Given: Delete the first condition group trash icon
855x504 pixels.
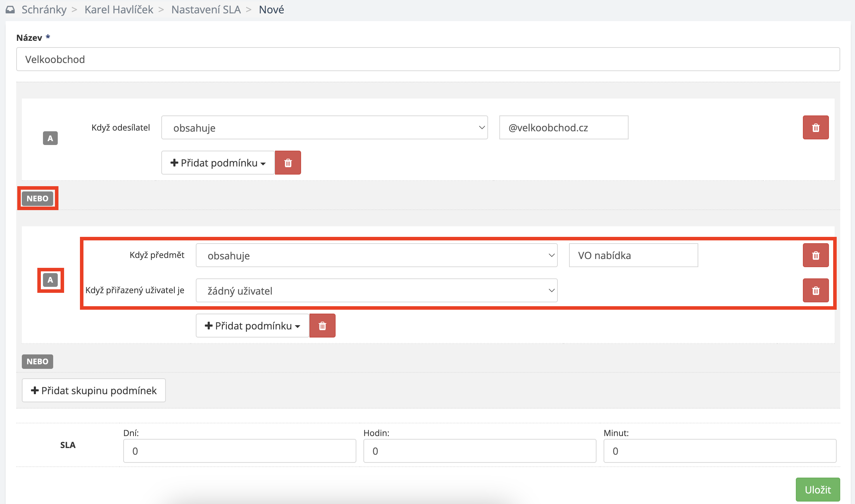Looking at the screenshot, I should [x=288, y=163].
